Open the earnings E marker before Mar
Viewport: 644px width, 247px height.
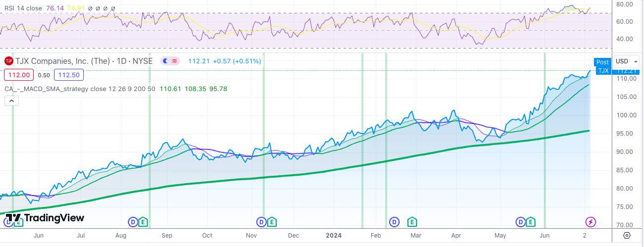[x=411, y=222]
